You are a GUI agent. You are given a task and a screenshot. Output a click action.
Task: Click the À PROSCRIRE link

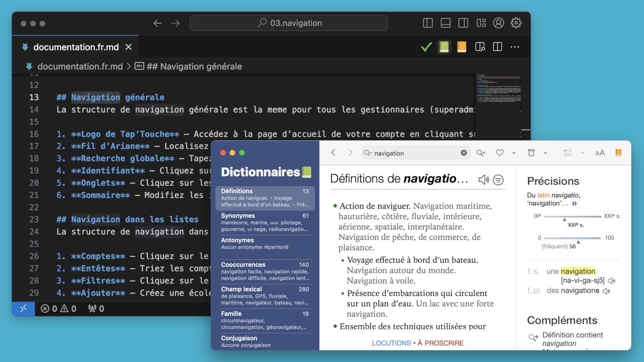click(440, 343)
